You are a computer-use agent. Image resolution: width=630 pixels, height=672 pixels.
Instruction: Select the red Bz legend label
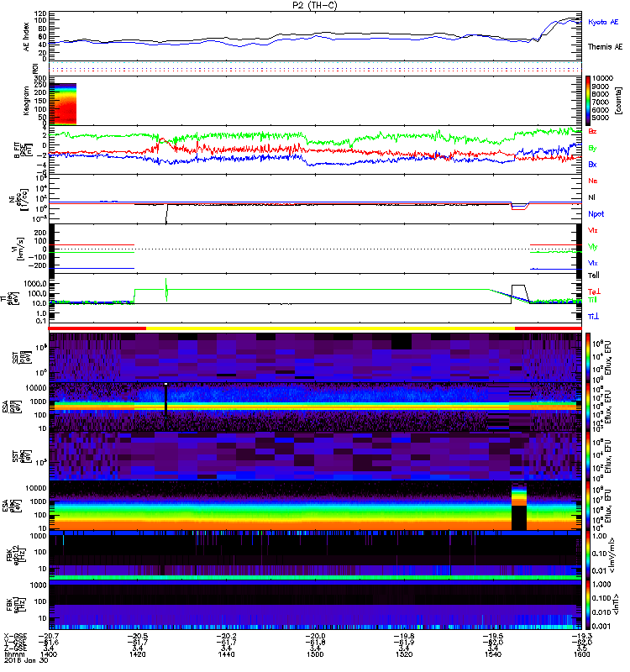[x=592, y=131]
